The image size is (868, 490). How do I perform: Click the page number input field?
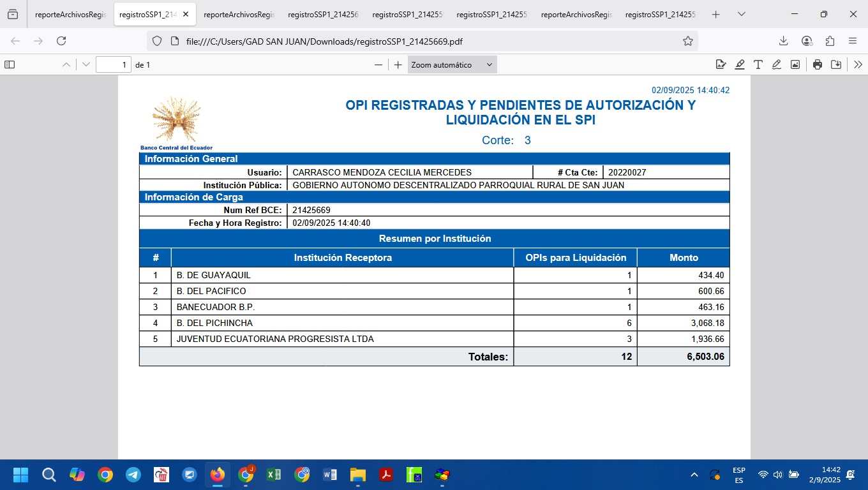click(x=113, y=64)
